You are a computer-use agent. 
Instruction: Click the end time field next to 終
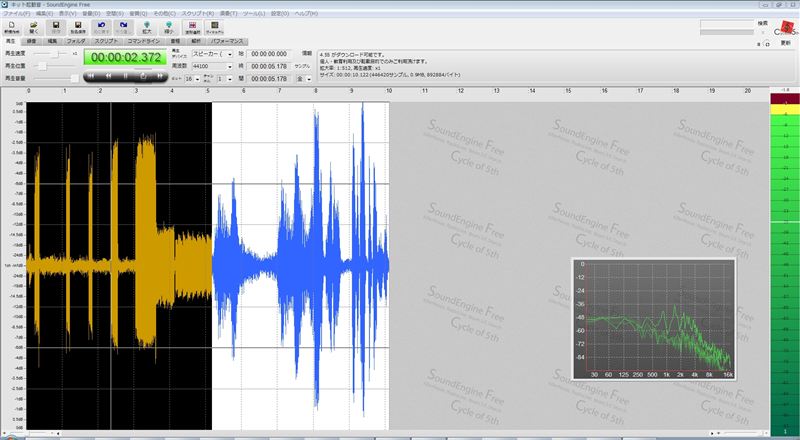coord(269,66)
